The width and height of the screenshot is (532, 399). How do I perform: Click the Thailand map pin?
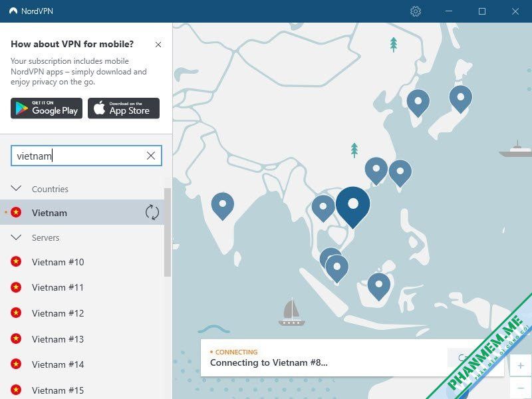[323, 209]
